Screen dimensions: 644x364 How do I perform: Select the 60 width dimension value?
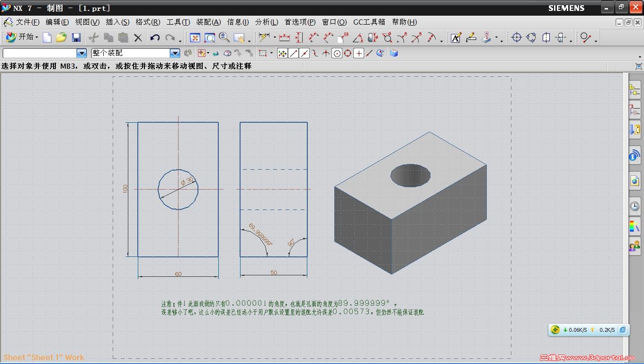coord(178,274)
